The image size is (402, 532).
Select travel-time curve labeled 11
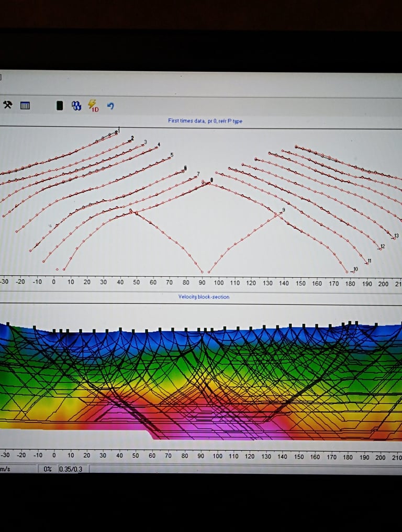click(370, 261)
